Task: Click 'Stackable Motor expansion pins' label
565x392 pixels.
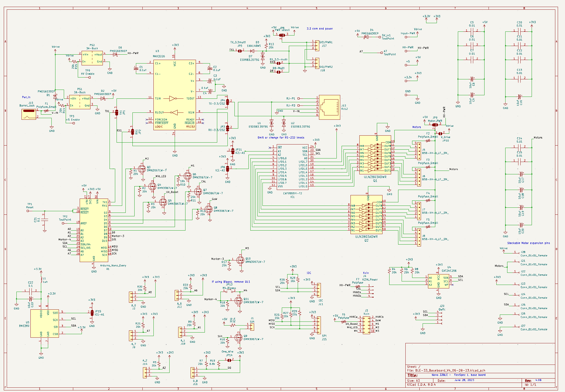Action: point(528,243)
